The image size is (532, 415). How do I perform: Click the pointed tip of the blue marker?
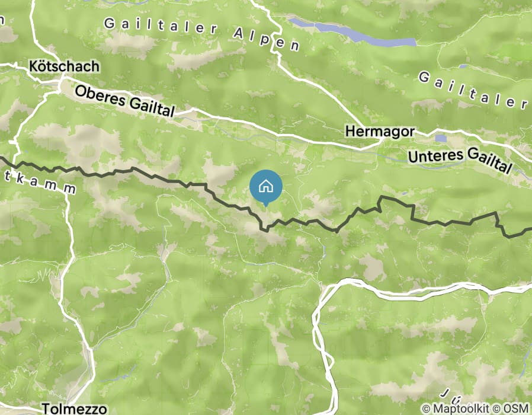(265, 206)
